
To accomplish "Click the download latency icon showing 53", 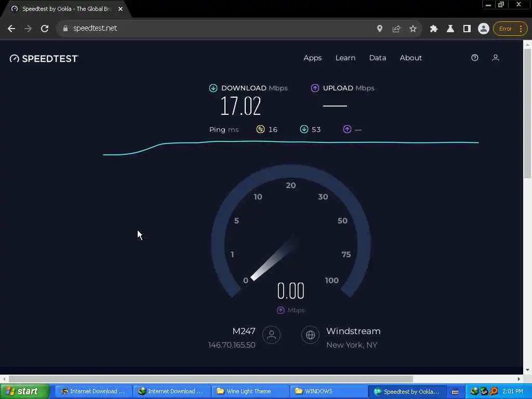I will pos(304,129).
